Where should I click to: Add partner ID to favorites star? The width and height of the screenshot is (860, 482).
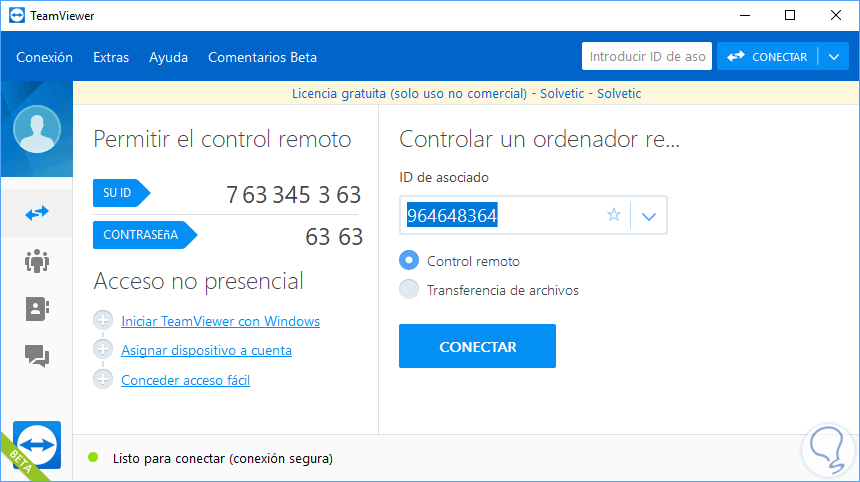(614, 214)
